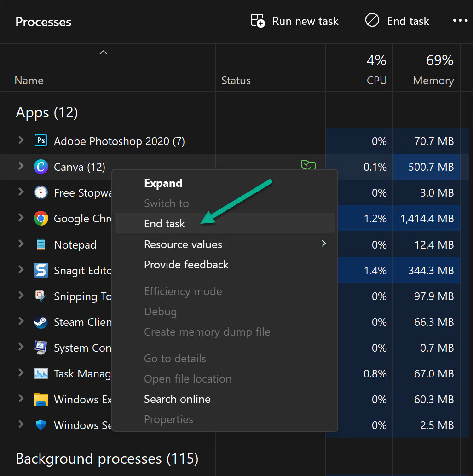The width and height of the screenshot is (473, 476).
Task: Click the 66.3 MB memory value
Action: (434, 322)
